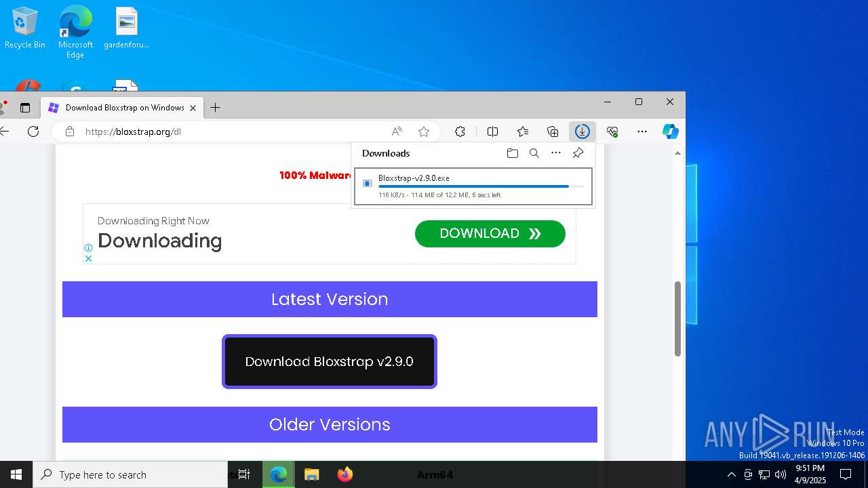Open the Favorites list icon

click(x=523, y=131)
